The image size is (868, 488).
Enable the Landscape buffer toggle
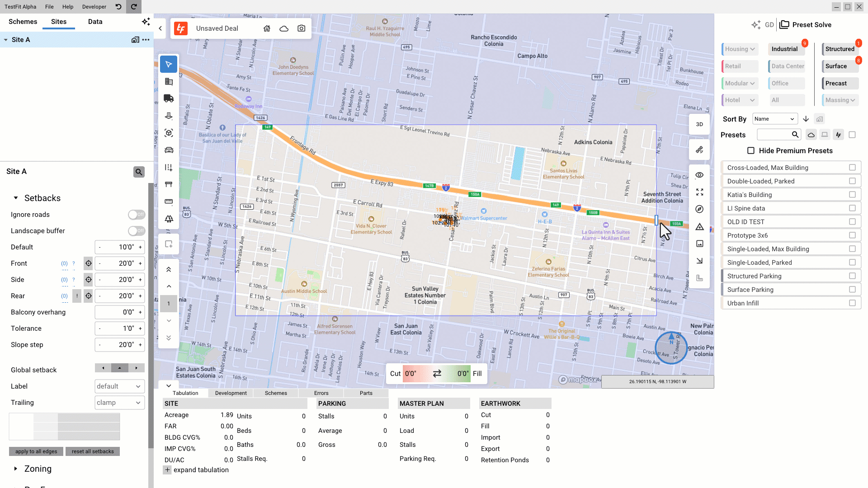tap(136, 231)
